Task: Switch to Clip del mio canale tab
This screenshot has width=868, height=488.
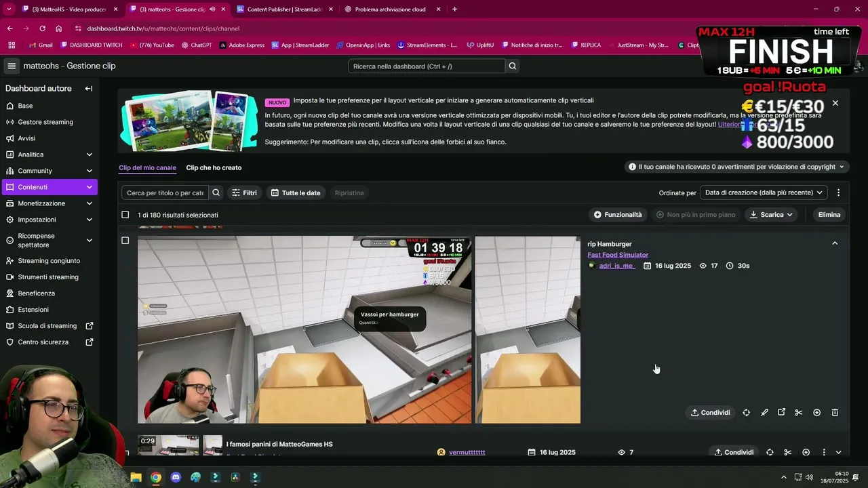Action: (147, 167)
